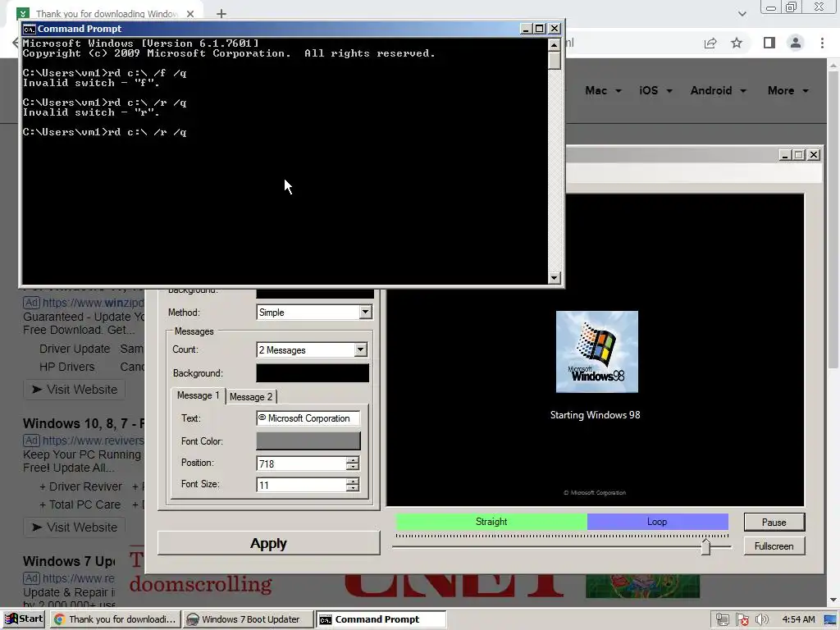Click the Fullscreen button
The height and width of the screenshot is (630, 840).
774,546
